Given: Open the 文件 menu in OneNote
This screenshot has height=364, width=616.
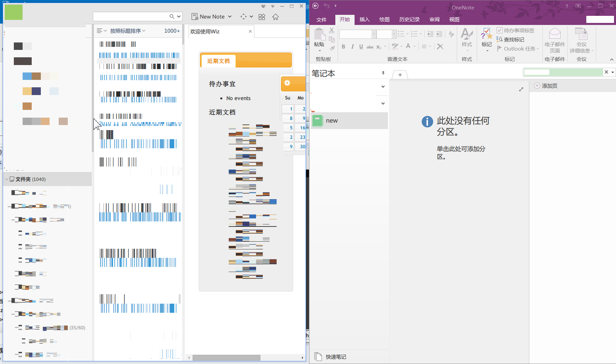Looking at the screenshot, I should [321, 20].
